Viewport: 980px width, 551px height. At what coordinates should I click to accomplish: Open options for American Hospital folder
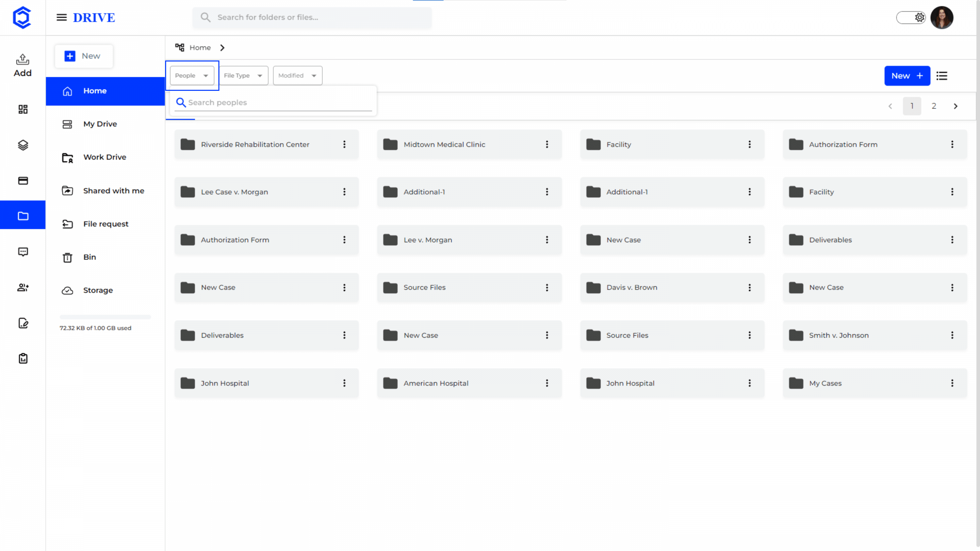pos(547,383)
